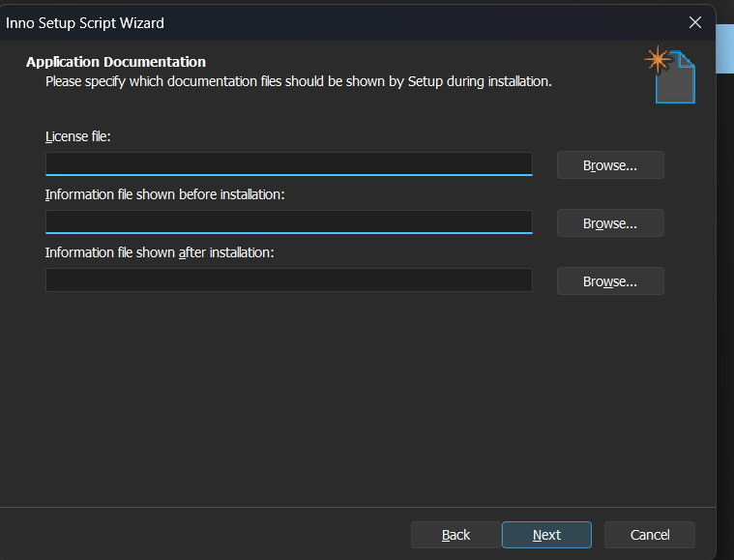Click the 'License file:' label
This screenshot has height=560, width=734.
[77, 136]
